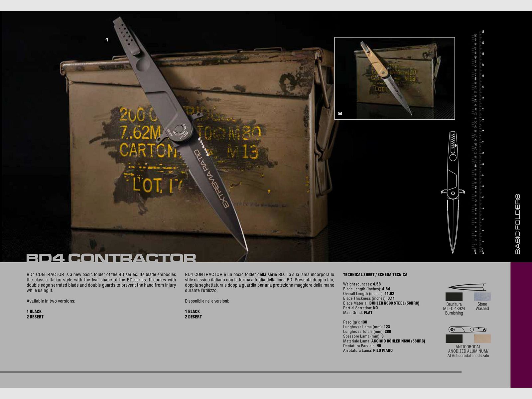The image size is (532, 399).
Task: Click the BD4 CONTRACTOR title
Action: click(111, 258)
